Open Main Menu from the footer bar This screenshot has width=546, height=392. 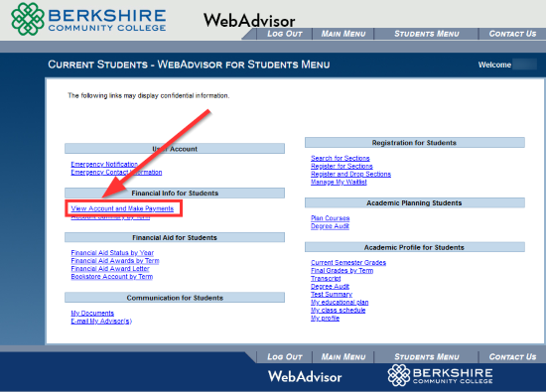(343, 357)
